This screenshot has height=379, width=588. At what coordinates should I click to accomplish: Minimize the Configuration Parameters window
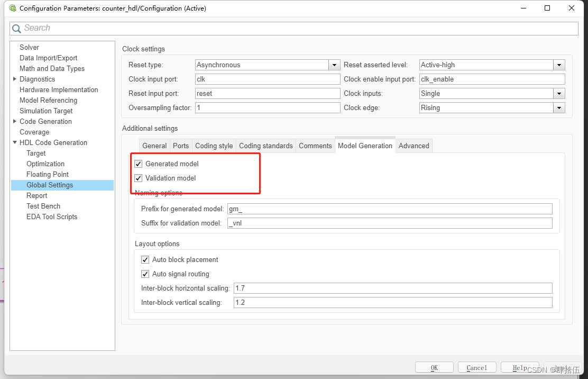tap(523, 8)
